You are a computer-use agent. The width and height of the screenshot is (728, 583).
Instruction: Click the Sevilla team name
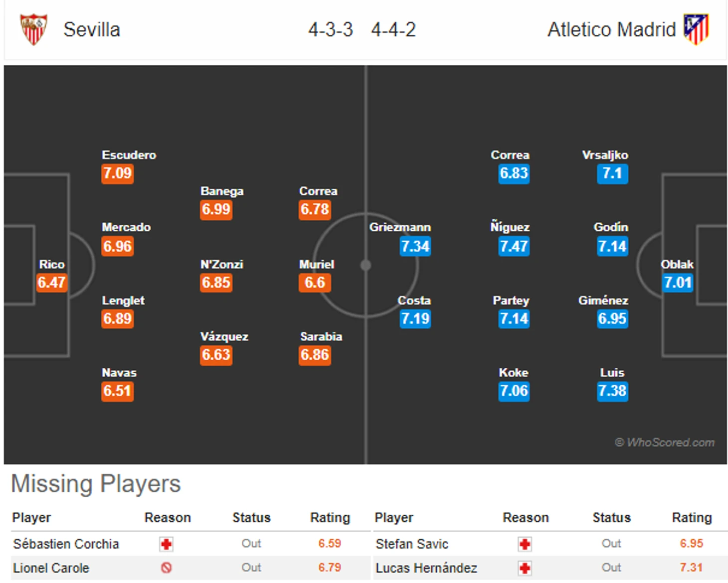92,30
